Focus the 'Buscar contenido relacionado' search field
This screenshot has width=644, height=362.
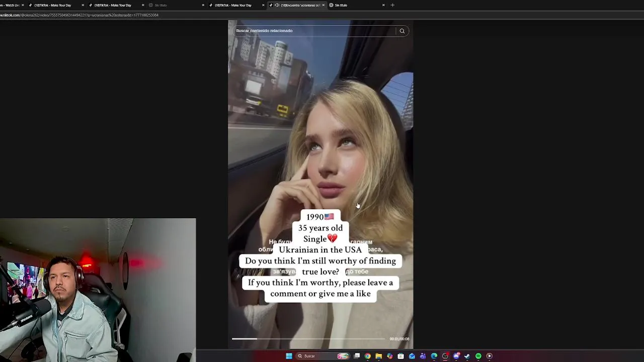click(314, 31)
